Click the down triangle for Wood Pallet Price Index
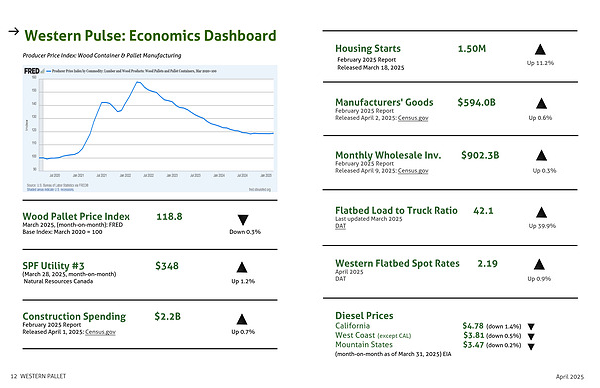Screen dimensions: 600x388 [x=243, y=220]
